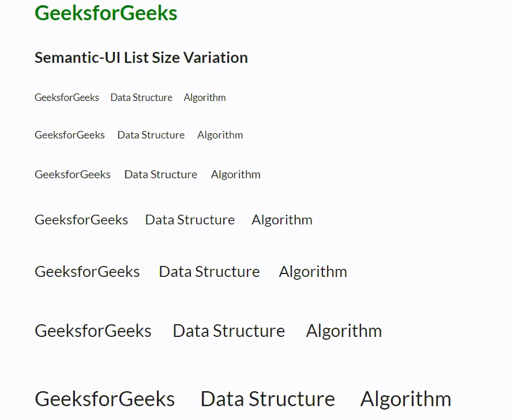511x420 pixels.
Task: Choose Data Structure in the second-largest list
Action: pos(229,331)
